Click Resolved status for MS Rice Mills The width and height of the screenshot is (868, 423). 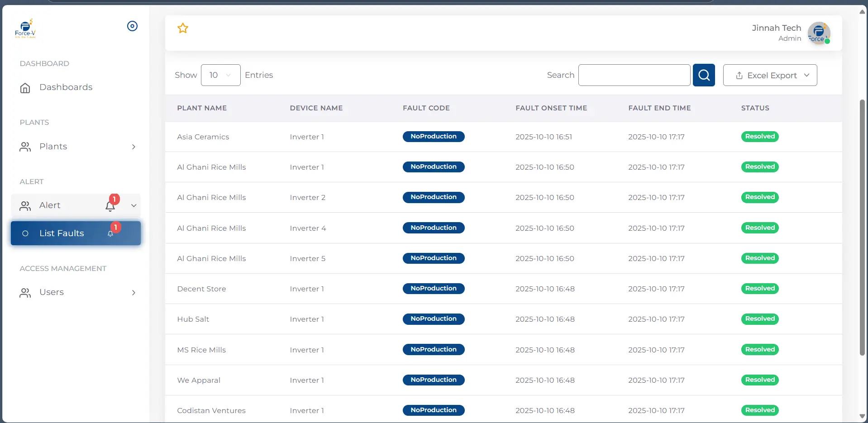click(x=760, y=350)
